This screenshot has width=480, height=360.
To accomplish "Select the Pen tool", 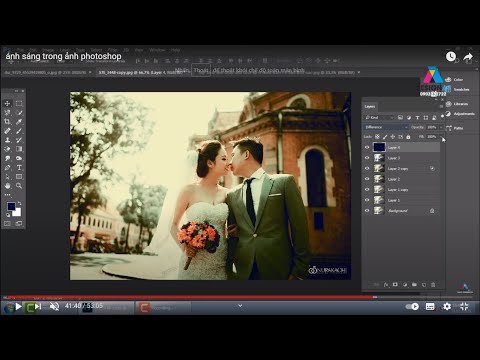I will pos(7,167).
